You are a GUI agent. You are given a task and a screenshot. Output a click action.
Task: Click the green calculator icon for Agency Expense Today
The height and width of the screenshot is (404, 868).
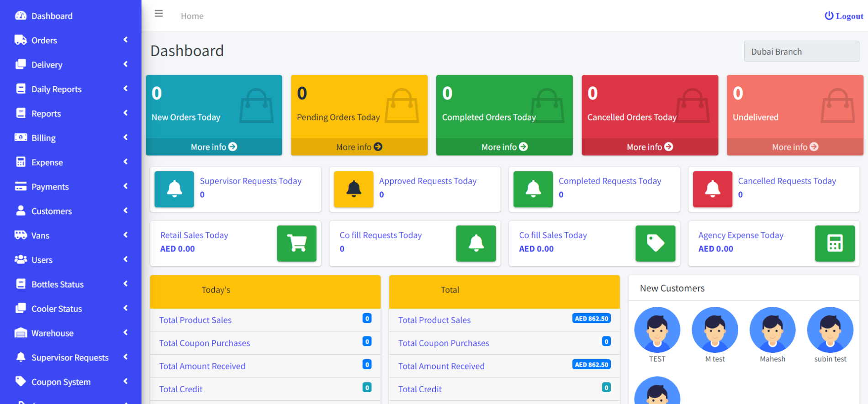pos(835,243)
